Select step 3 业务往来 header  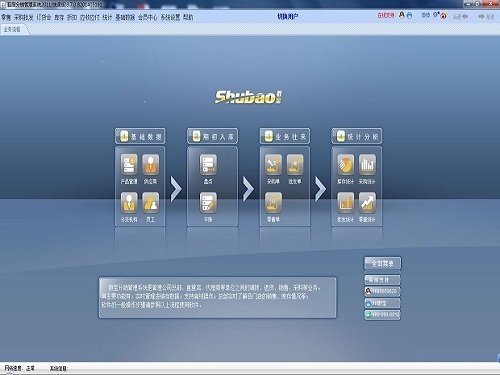pos(285,136)
